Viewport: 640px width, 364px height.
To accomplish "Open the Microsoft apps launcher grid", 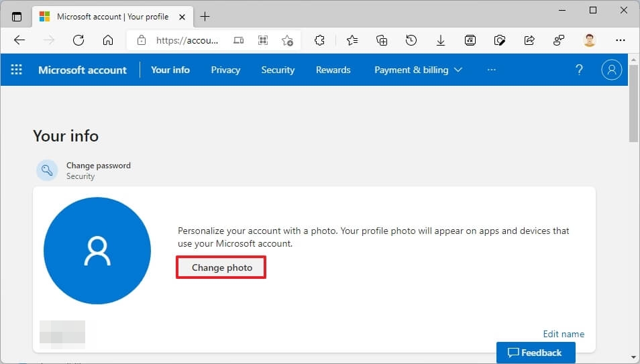I will [16, 70].
